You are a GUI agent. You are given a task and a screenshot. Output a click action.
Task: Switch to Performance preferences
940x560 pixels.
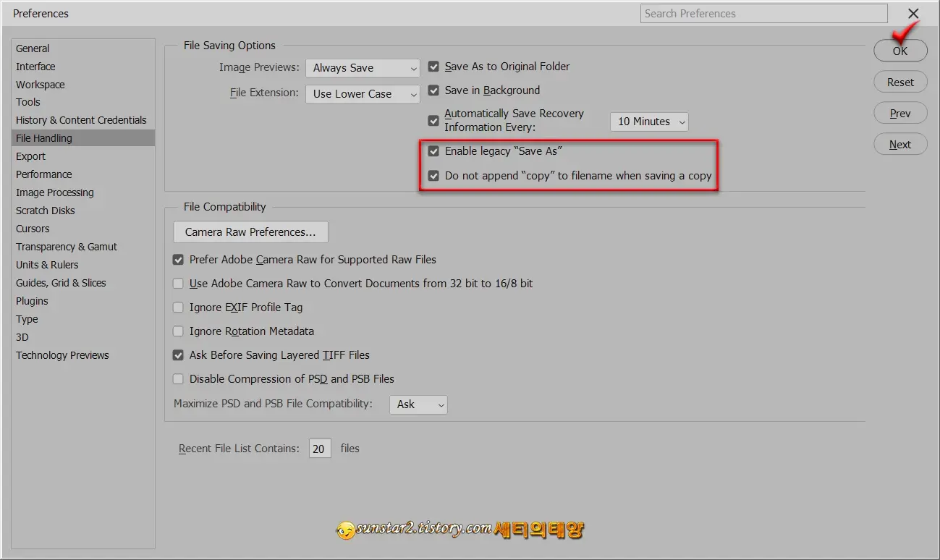pyautogui.click(x=83, y=174)
